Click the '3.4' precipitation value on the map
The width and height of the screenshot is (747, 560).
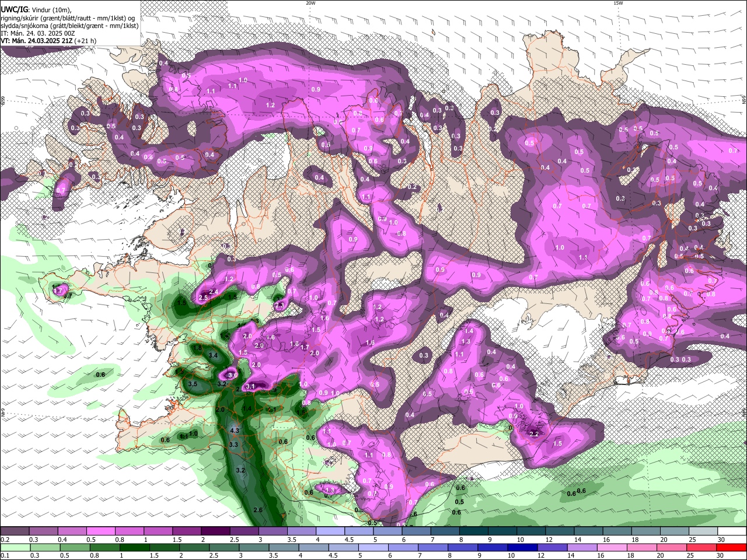click(214, 355)
